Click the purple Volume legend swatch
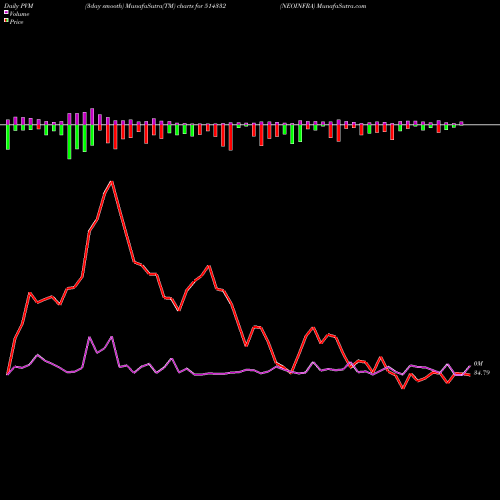 6,13
